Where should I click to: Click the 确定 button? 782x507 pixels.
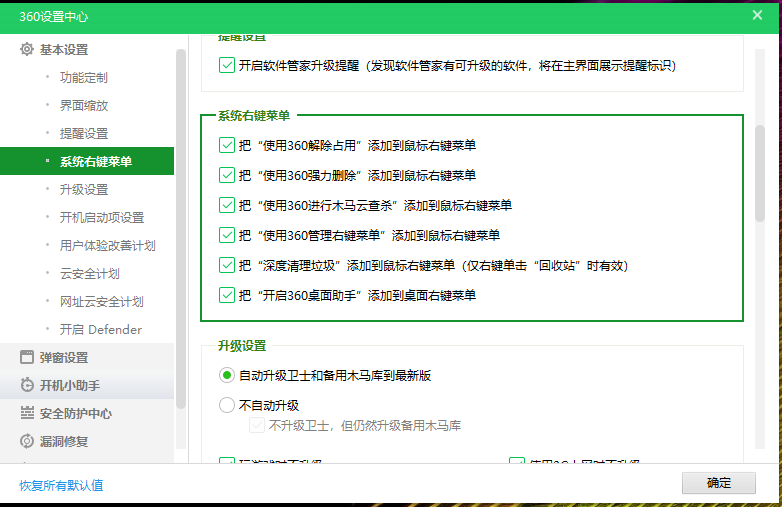coord(719,483)
